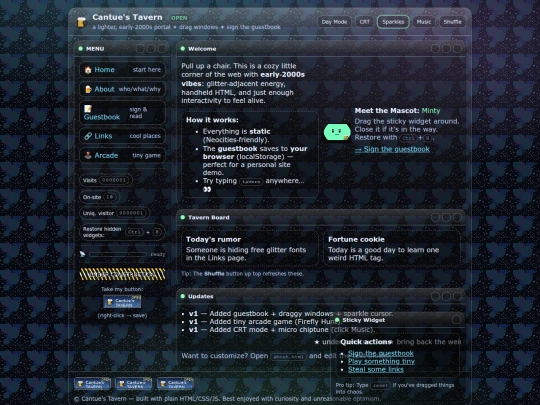Image resolution: width=540 pixels, height=405 pixels.
Task: Click the Uniq. visitor counter
Action: pos(115,213)
